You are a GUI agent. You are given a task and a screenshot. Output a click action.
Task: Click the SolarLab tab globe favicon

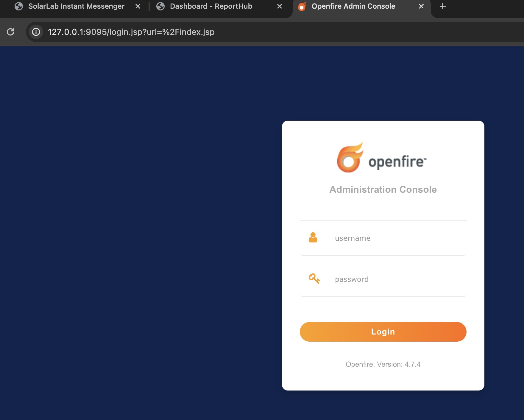point(19,6)
